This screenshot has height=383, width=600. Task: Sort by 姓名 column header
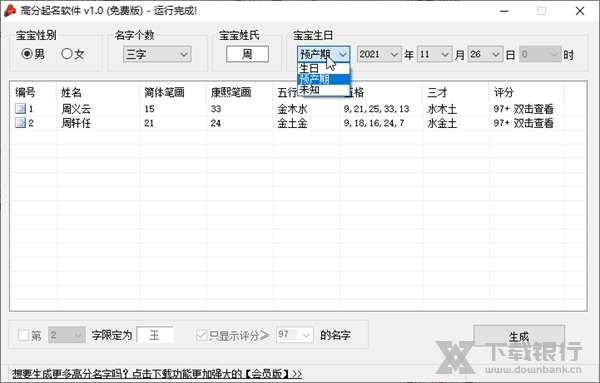(x=98, y=92)
